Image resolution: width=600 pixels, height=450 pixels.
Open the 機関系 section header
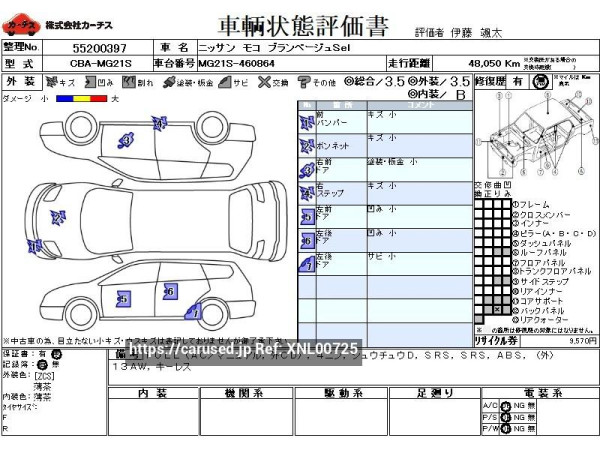click(x=243, y=392)
